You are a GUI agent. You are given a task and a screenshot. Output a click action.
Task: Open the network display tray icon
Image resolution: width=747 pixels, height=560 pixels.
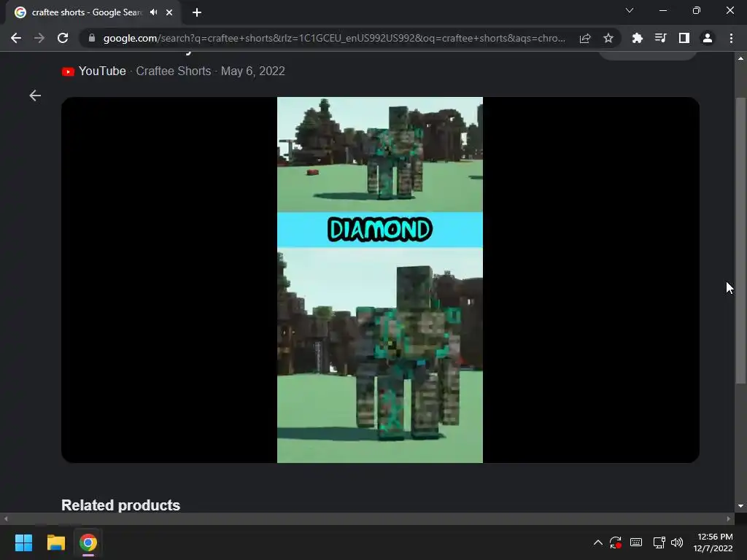(x=659, y=542)
